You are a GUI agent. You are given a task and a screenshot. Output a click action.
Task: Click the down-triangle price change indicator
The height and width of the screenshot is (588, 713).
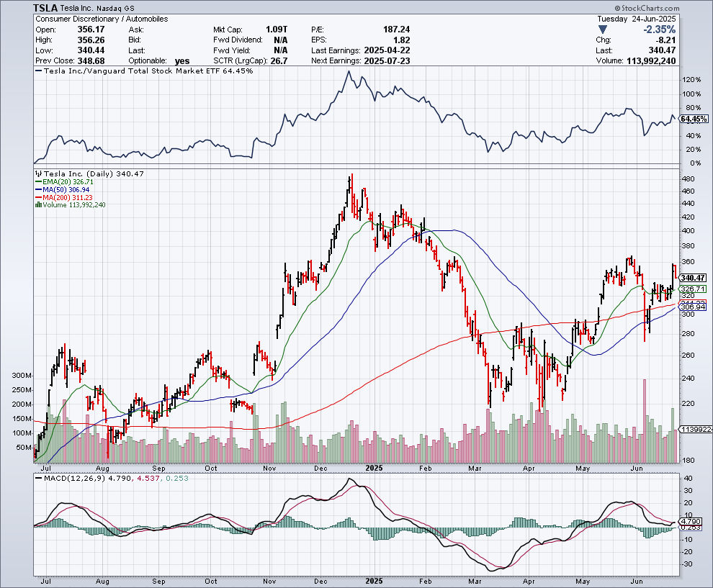pos(603,30)
